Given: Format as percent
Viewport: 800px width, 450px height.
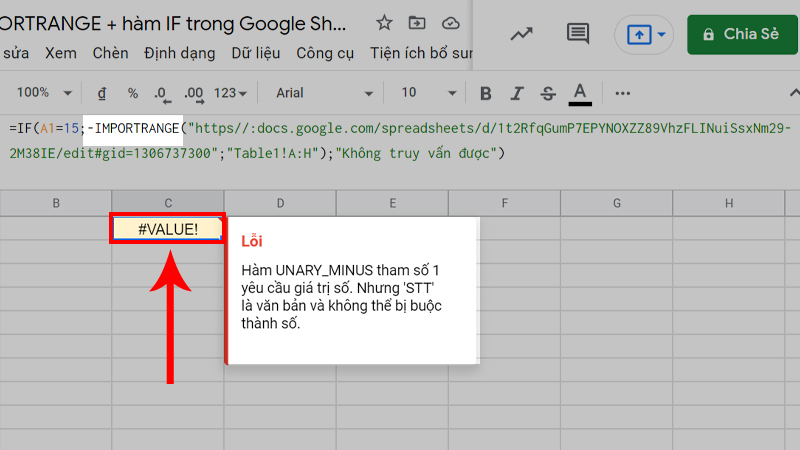Looking at the screenshot, I should tap(133, 93).
